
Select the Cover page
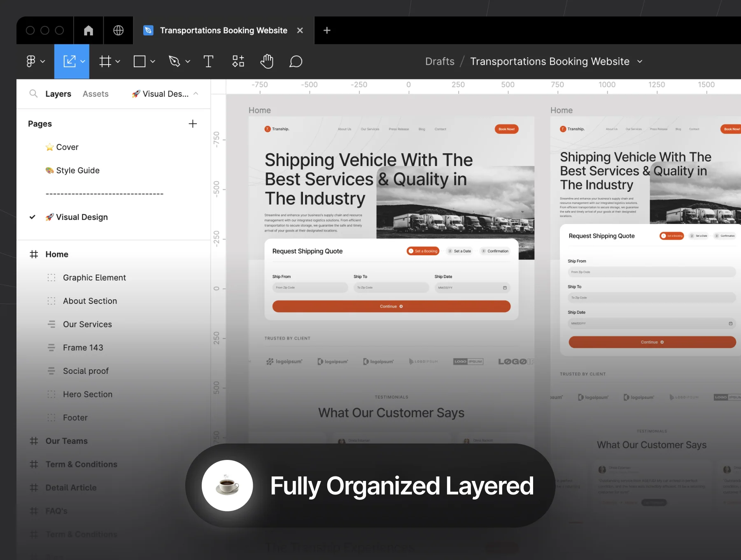tap(62, 147)
